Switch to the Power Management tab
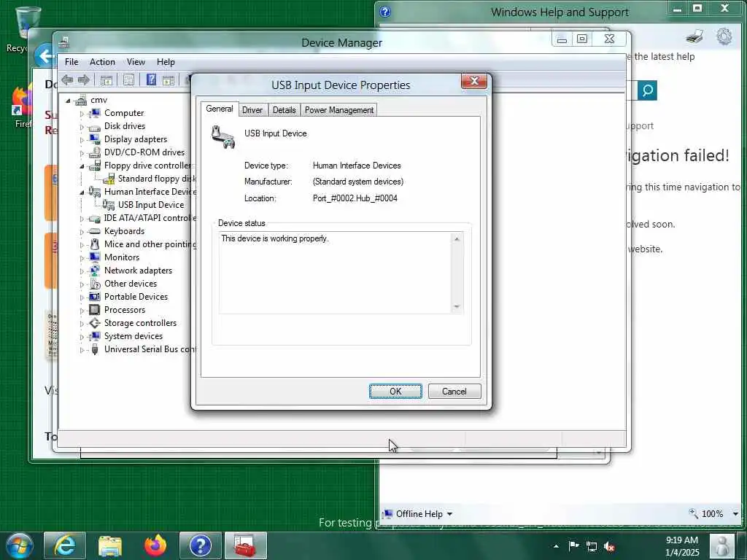The width and height of the screenshot is (747, 560). [x=339, y=110]
